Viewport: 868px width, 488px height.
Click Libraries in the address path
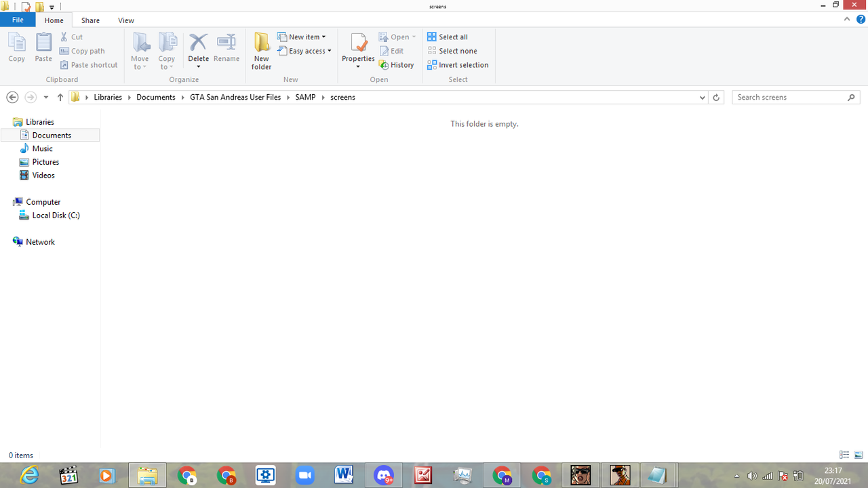pos(108,98)
